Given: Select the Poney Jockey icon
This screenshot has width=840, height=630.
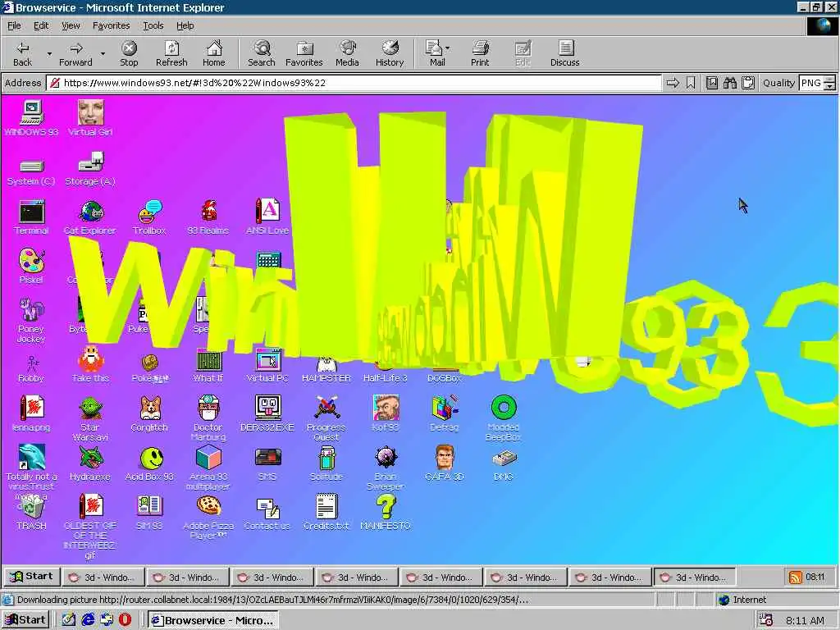Looking at the screenshot, I should pos(32,320).
